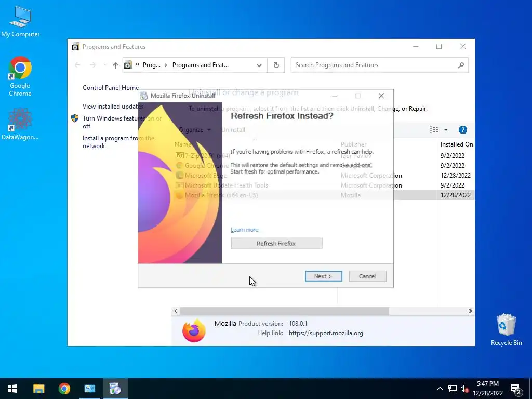Image resolution: width=532 pixels, height=399 pixels.
Task: Sort by the Installed On column header
Action: [x=456, y=144]
